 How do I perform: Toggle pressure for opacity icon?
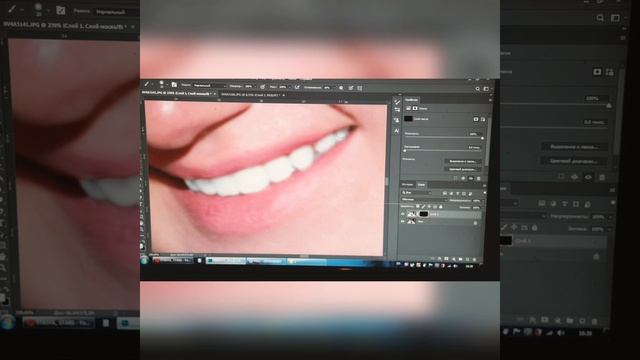(x=263, y=87)
